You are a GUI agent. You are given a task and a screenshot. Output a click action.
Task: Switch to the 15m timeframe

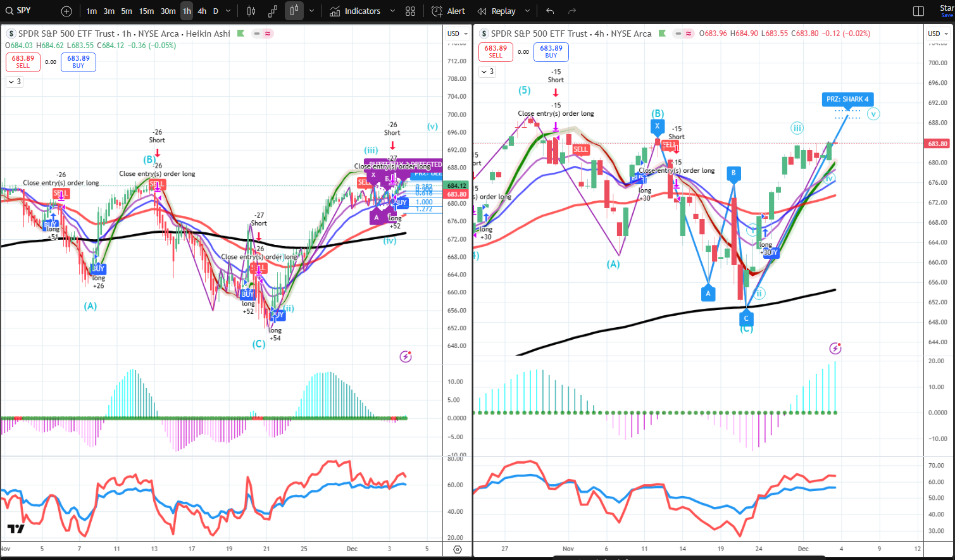(146, 11)
